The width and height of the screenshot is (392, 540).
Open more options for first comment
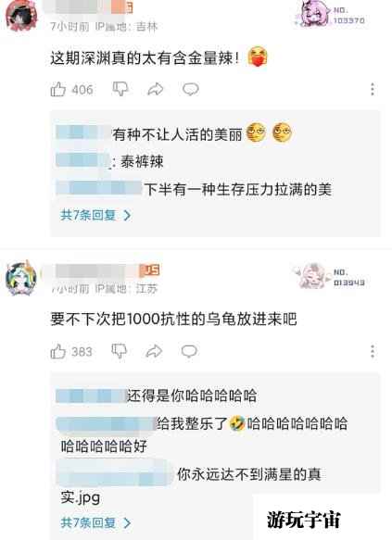tap(373, 89)
